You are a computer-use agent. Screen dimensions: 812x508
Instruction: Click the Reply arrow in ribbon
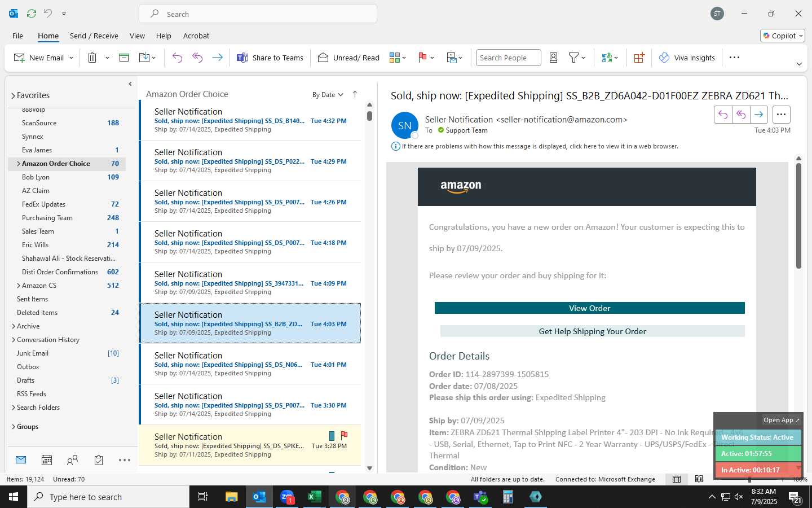click(x=177, y=58)
